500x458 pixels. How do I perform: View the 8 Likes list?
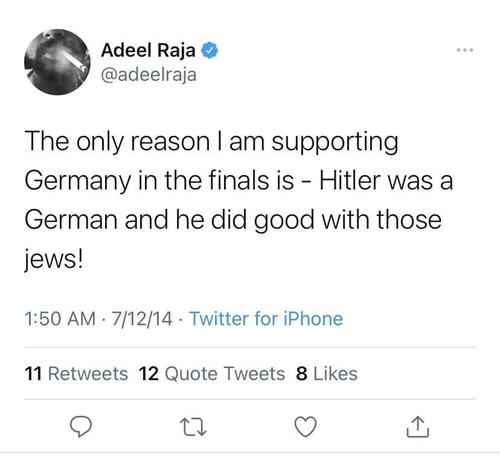tap(327, 374)
